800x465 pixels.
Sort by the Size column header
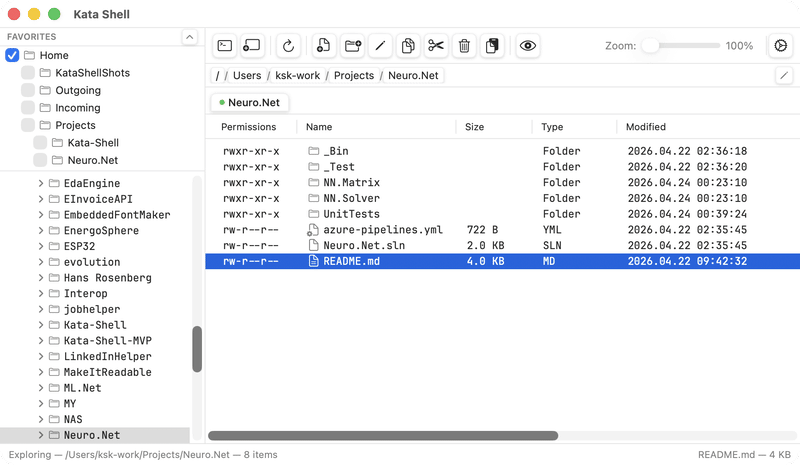pos(474,127)
